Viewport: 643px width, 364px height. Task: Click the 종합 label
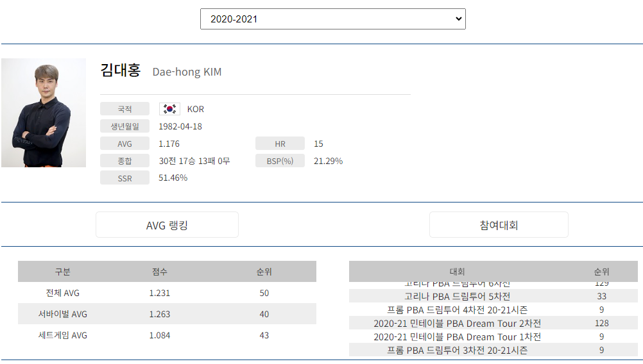tap(124, 161)
